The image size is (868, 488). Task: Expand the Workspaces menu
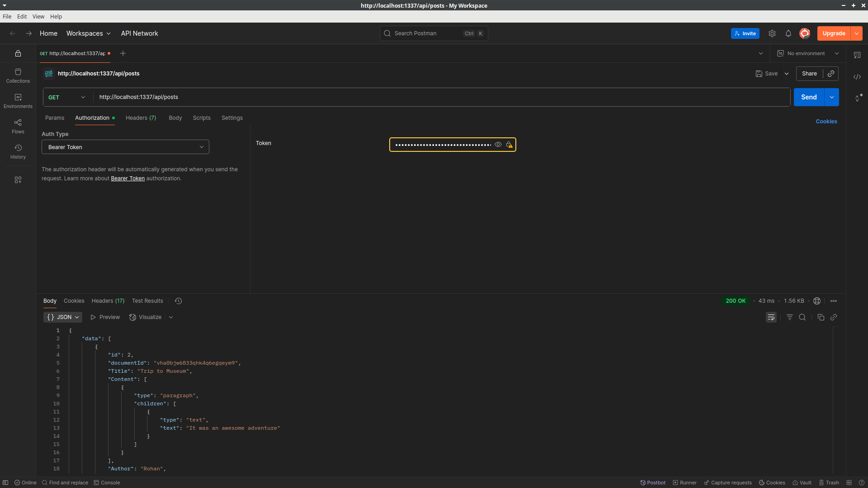coord(88,33)
